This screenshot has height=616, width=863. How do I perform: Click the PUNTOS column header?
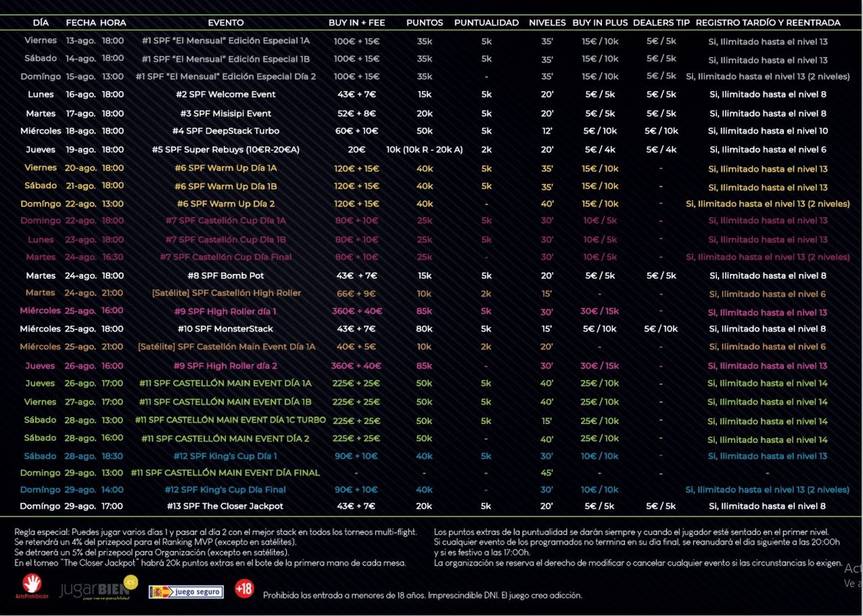(x=424, y=22)
